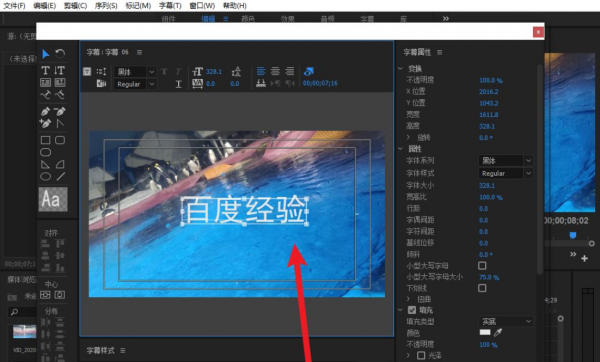Click the Aa title style preview
Screen dimensions: 600x362
pyautogui.click(x=53, y=199)
